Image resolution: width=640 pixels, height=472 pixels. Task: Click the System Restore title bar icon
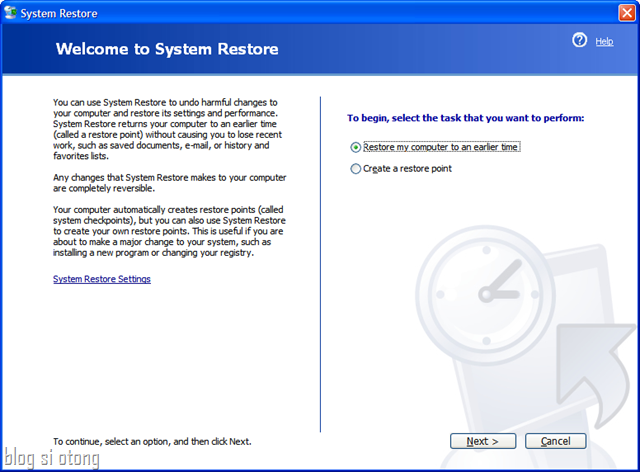click(10, 13)
